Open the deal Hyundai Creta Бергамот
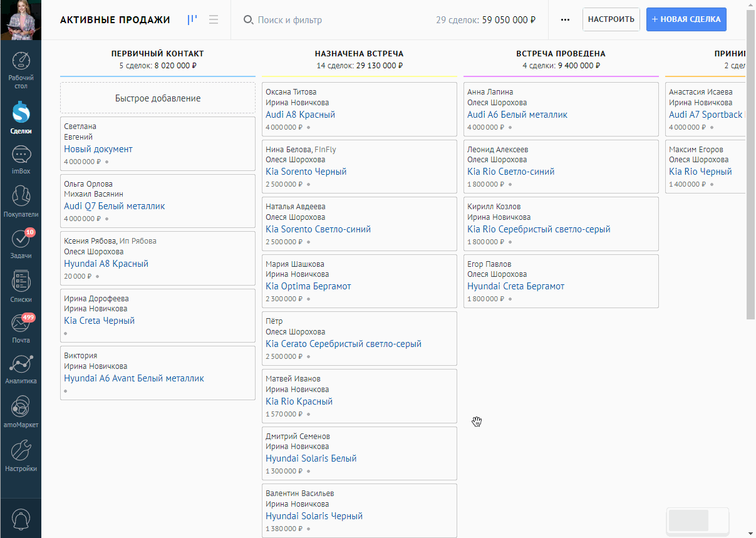The height and width of the screenshot is (538, 756). pyautogui.click(x=515, y=286)
